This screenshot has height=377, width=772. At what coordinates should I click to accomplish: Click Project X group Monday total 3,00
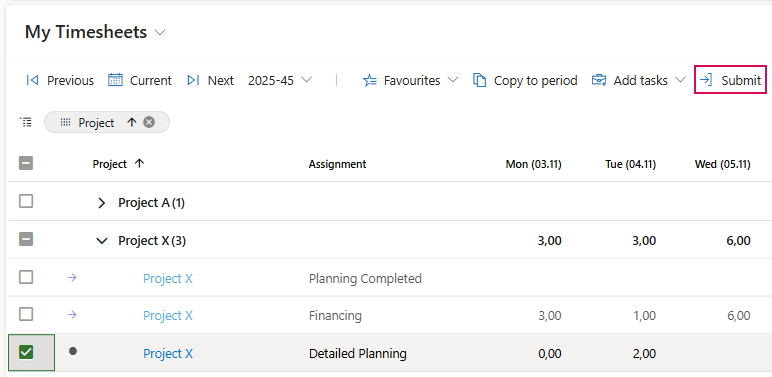(x=550, y=241)
